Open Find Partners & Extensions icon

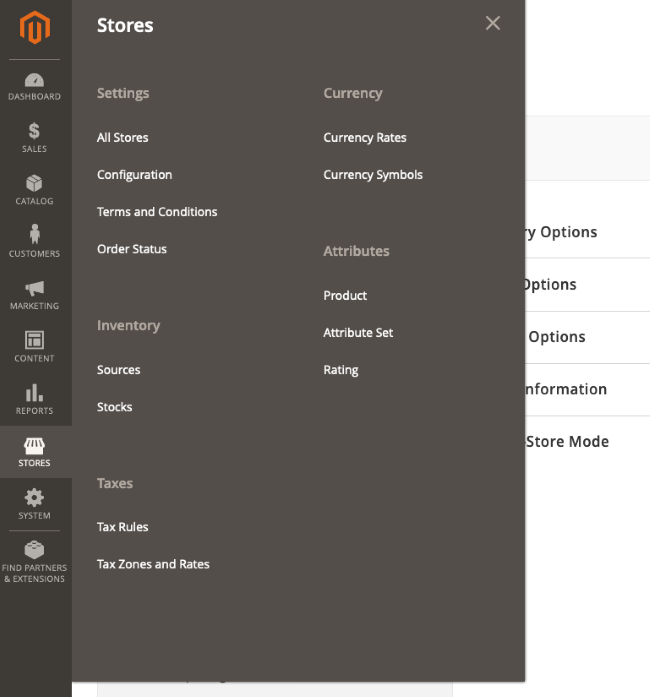35,550
